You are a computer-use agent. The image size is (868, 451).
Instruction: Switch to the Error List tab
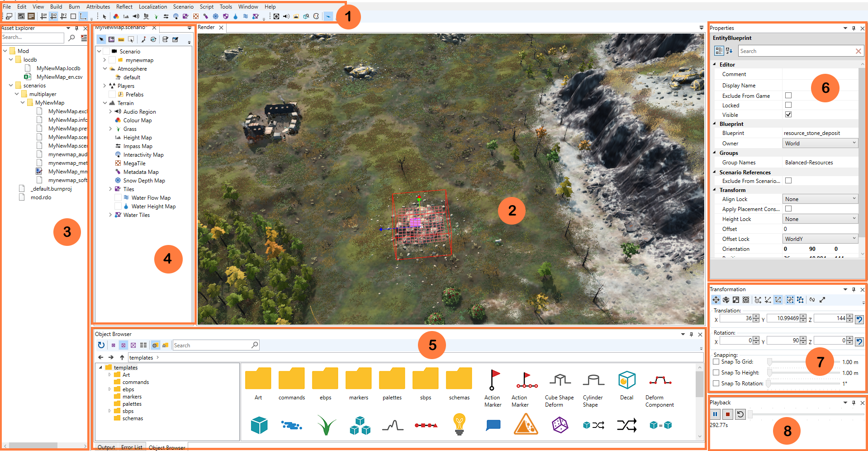point(132,447)
